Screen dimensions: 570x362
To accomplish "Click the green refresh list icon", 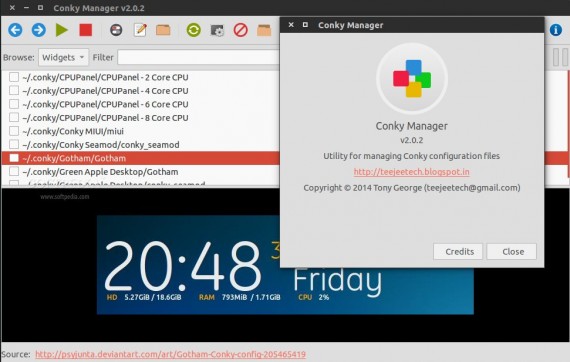I will pos(194,30).
